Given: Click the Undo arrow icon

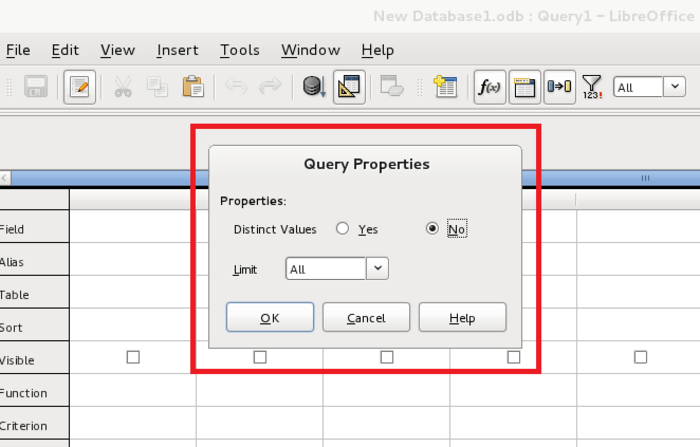Looking at the screenshot, I should 236,86.
